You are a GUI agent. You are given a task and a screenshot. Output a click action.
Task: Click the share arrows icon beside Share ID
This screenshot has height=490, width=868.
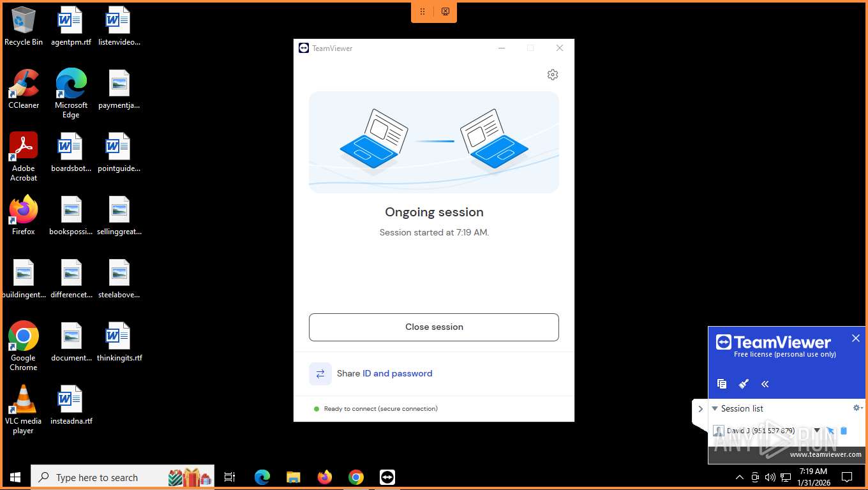320,374
